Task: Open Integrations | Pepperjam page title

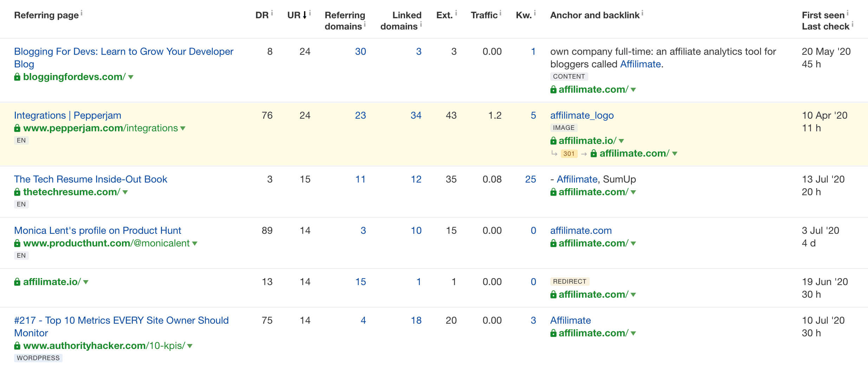Action: (67, 115)
